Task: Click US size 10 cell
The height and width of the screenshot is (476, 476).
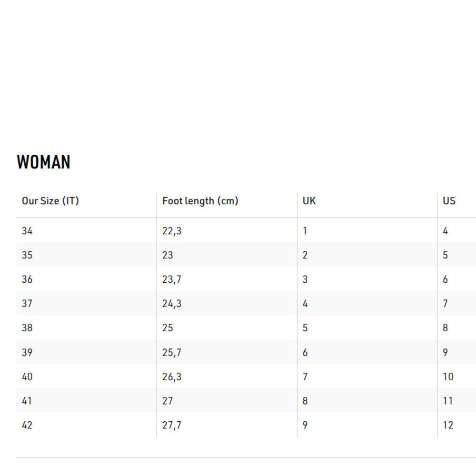Action: tap(448, 377)
